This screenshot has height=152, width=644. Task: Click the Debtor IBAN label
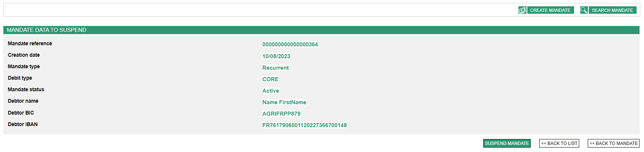[x=23, y=124]
